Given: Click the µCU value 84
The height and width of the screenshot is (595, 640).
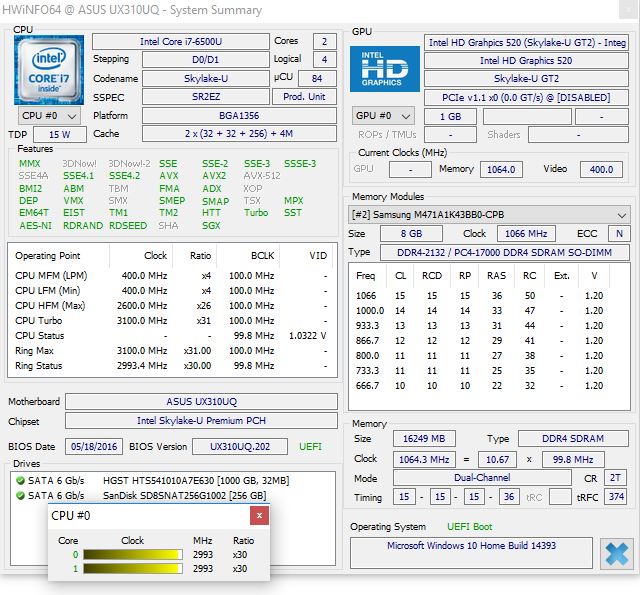Looking at the screenshot, I should point(317,78).
